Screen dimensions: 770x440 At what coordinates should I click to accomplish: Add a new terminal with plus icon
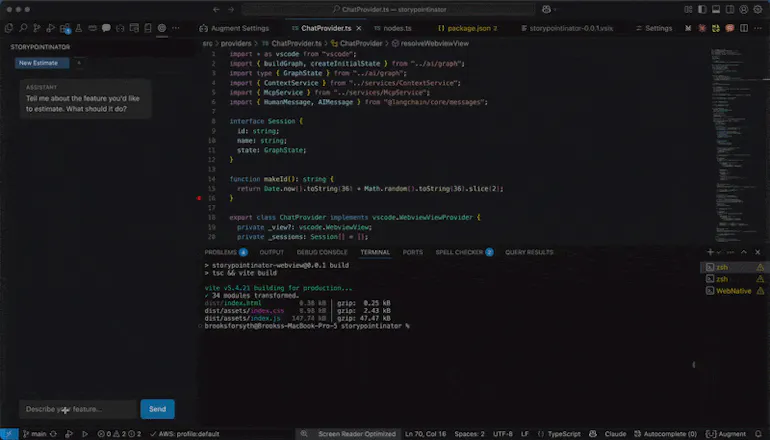pos(710,252)
